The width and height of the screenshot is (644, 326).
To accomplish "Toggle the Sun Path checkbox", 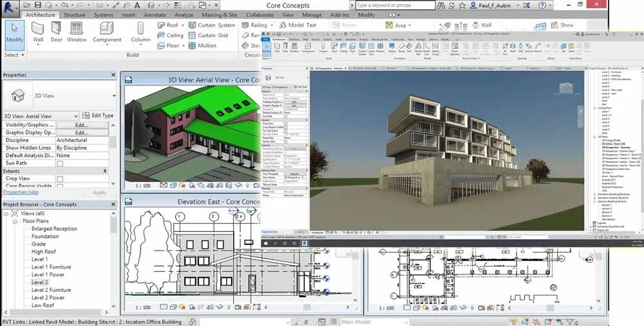I will (x=60, y=164).
